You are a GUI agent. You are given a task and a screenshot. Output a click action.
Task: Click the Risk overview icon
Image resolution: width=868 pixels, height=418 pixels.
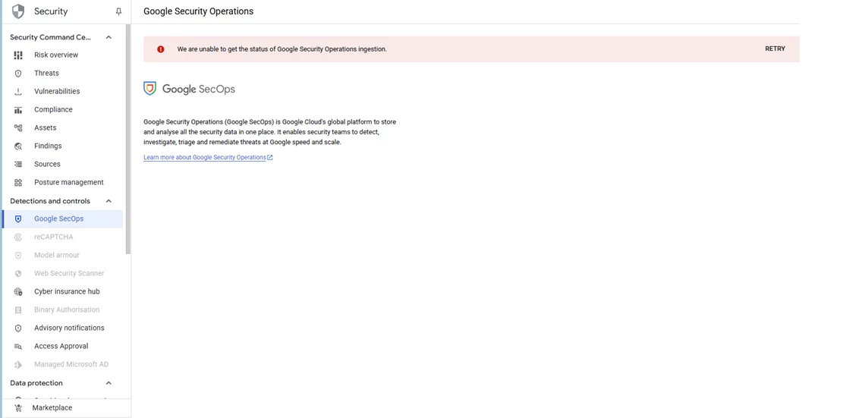tap(18, 55)
